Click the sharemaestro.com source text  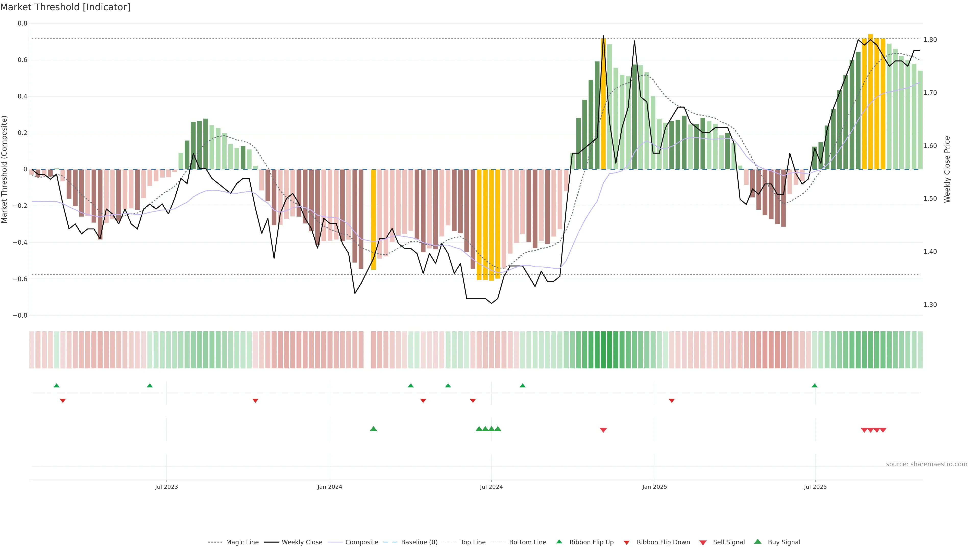point(926,464)
